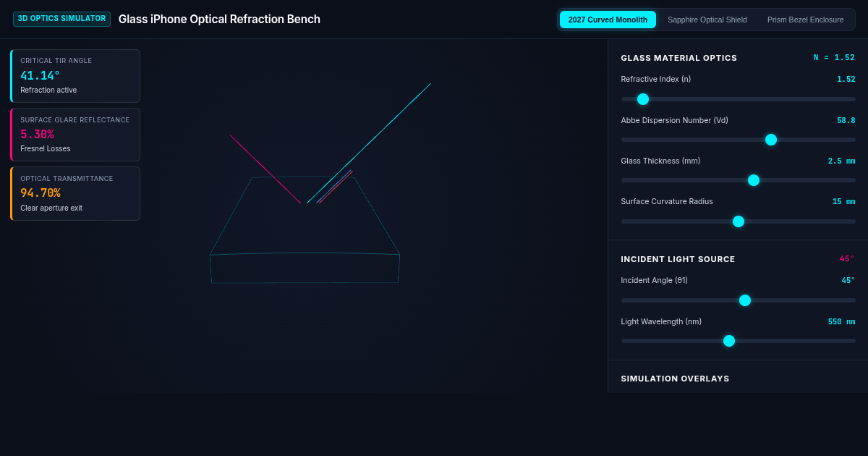This screenshot has height=456, width=868.
Task: Click the 550 nm wavelength value
Action: 841,322
